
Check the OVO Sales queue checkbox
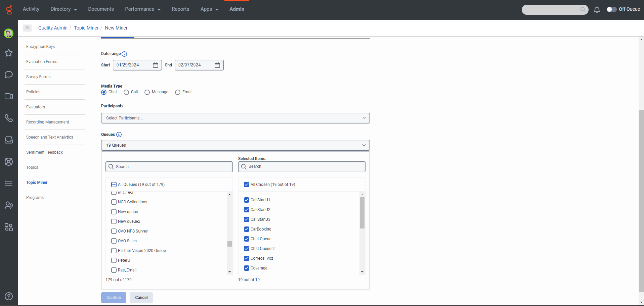pyautogui.click(x=114, y=241)
